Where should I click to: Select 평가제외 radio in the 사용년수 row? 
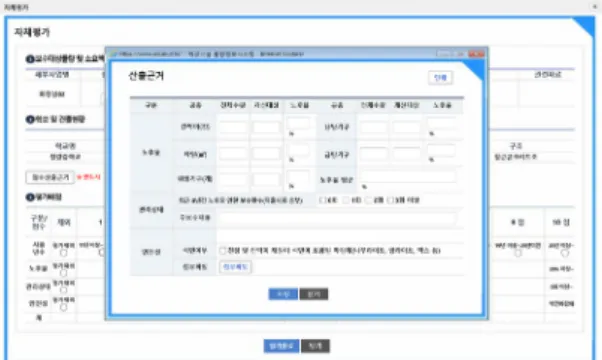point(64,253)
